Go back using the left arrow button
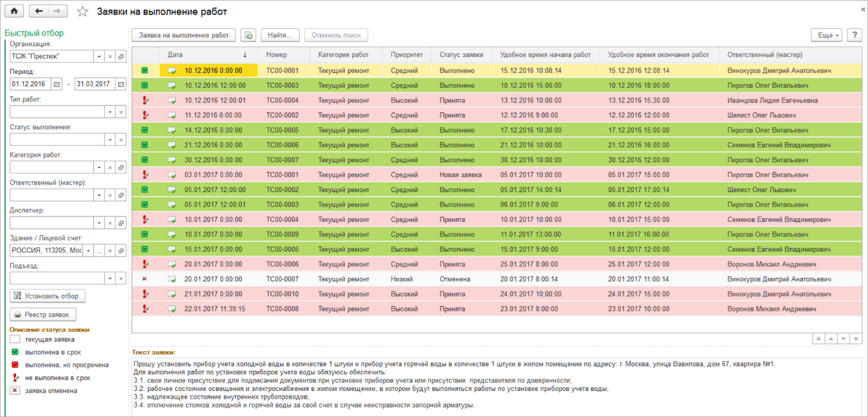The image size is (868, 417). [39, 11]
